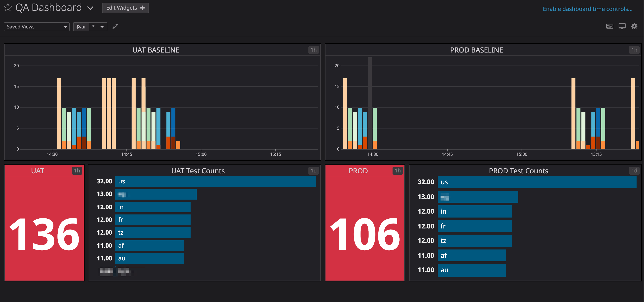Select the us bar in UAT Test Counts
This screenshot has height=302, width=644.
point(215,181)
